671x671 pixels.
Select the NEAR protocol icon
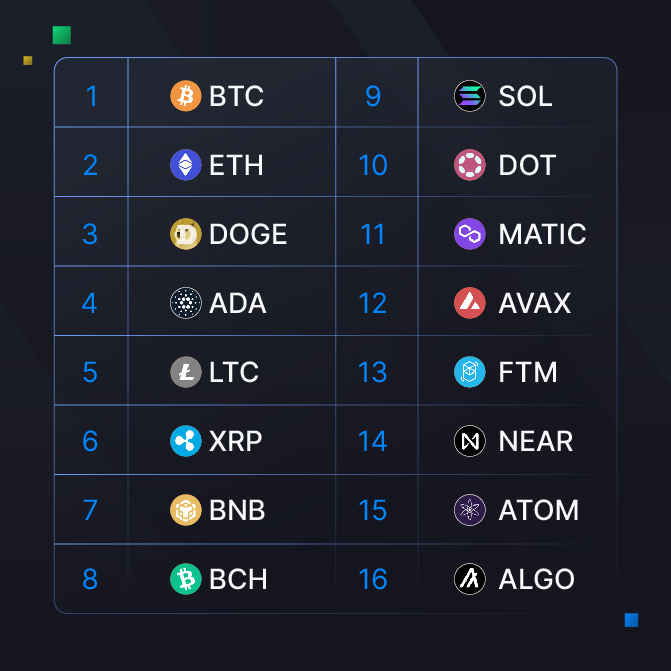[x=469, y=441]
